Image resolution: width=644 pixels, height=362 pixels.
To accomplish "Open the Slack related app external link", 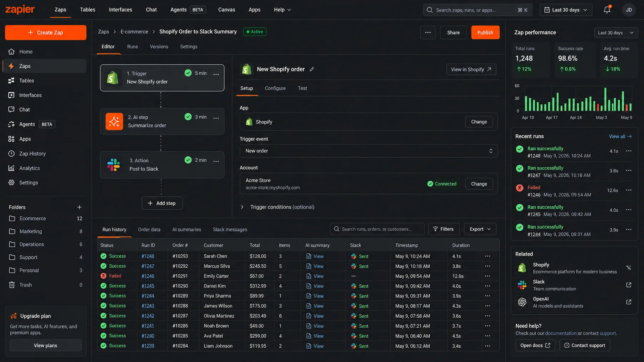I will [x=629, y=285].
